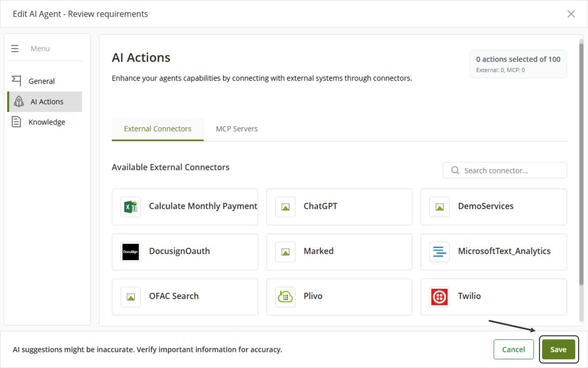Image resolution: width=588 pixels, height=368 pixels.
Task: Click the red Twilio logo icon
Action: click(440, 297)
